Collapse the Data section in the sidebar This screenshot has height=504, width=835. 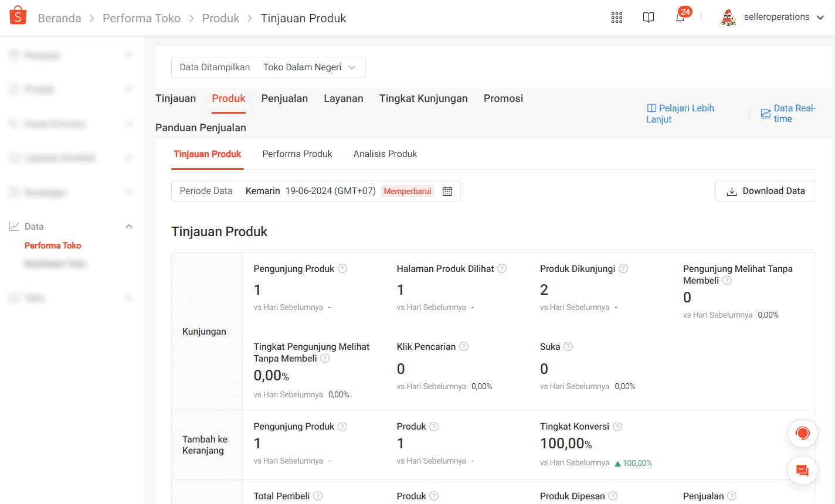click(x=128, y=226)
